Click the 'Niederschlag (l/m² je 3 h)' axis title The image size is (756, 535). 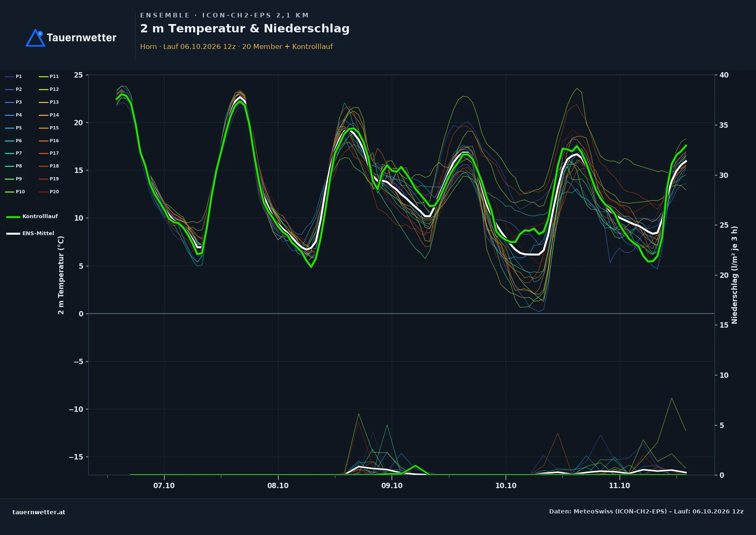(734, 275)
